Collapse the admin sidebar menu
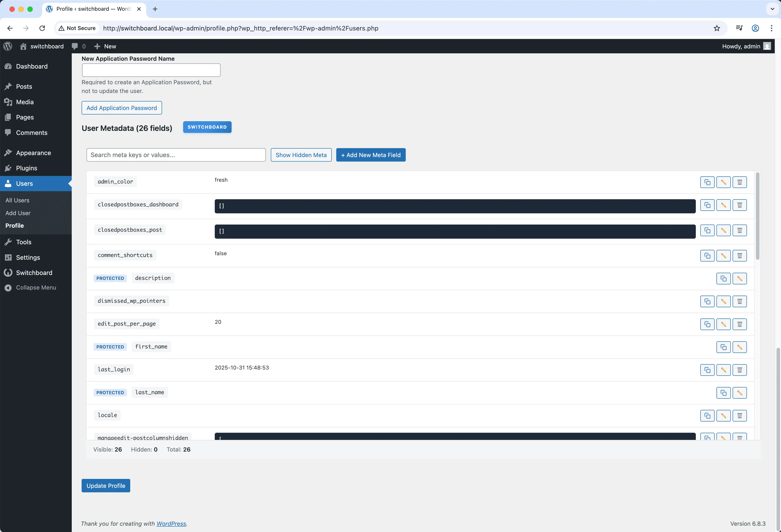The height and width of the screenshot is (532, 781). [36, 287]
